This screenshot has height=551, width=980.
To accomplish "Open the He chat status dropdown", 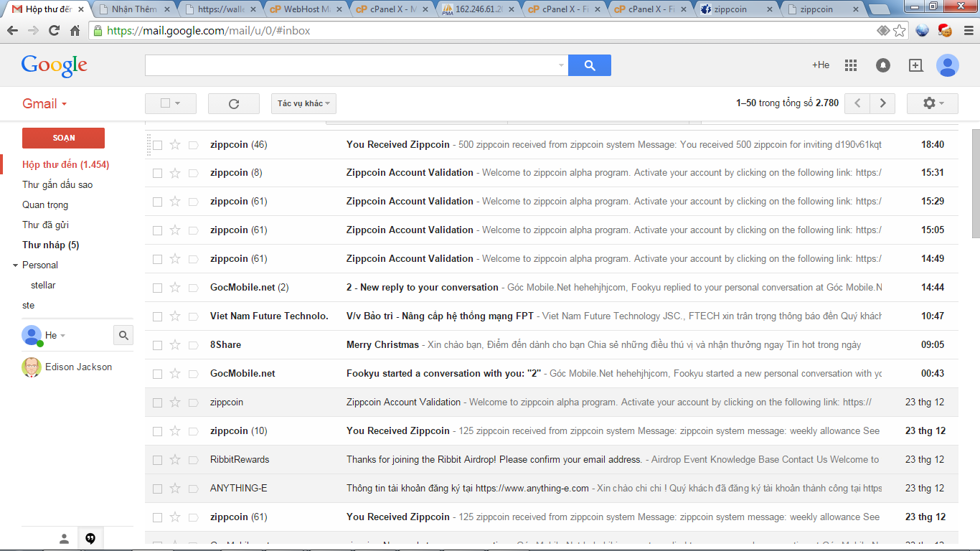I will pyautogui.click(x=62, y=336).
